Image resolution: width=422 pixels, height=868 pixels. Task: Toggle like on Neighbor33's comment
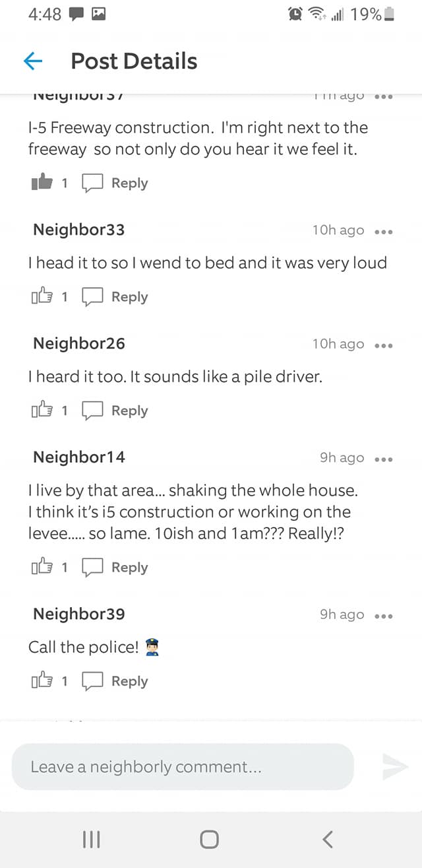pyautogui.click(x=40, y=297)
